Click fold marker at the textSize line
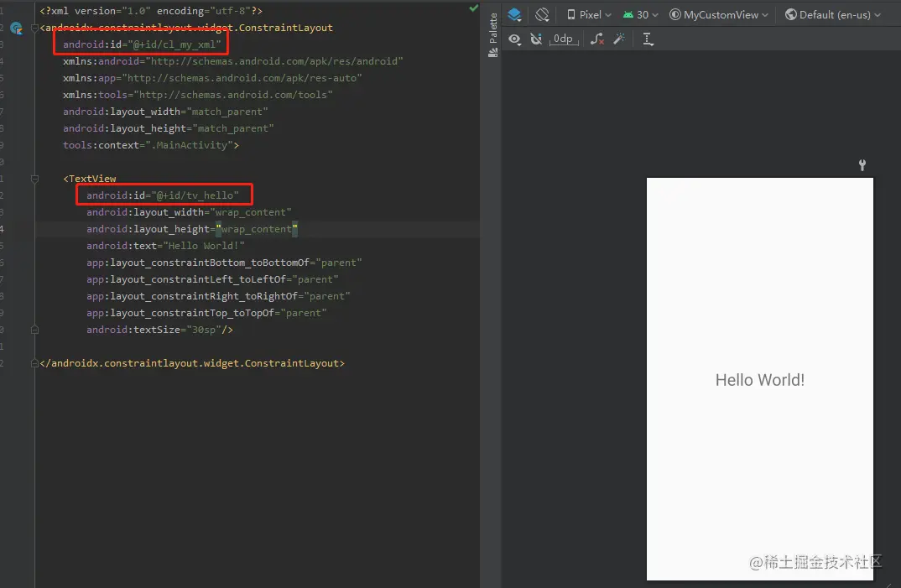Image resolution: width=901 pixels, height=588 pixels. tap(34, 330)
